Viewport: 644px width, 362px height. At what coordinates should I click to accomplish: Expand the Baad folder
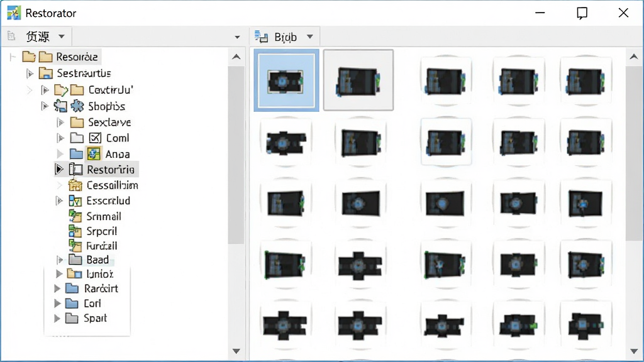point(60,260)
